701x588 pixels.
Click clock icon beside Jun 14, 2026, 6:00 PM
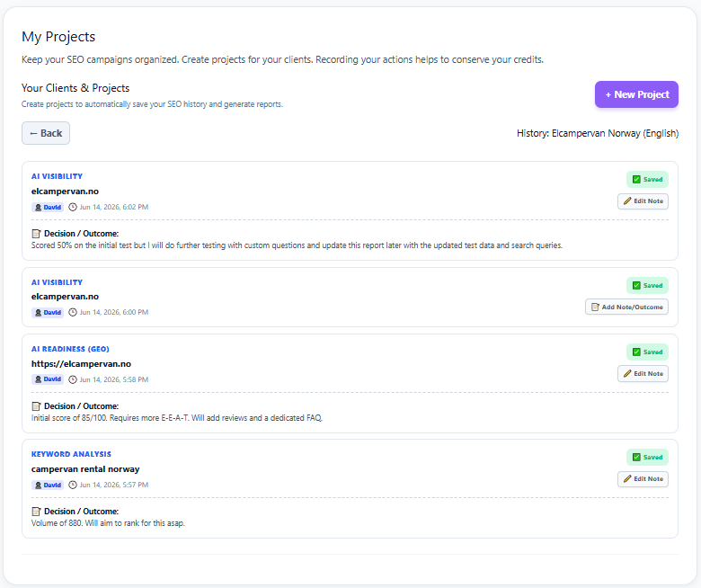pyautogui.click(x=73, y=312)
